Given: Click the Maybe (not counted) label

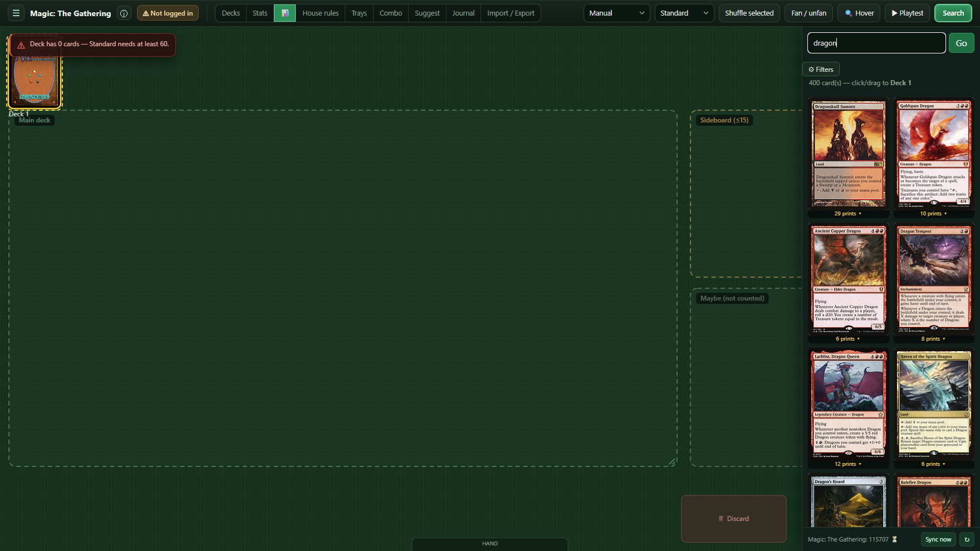Looking at the screenshot, I should point(732,298).
